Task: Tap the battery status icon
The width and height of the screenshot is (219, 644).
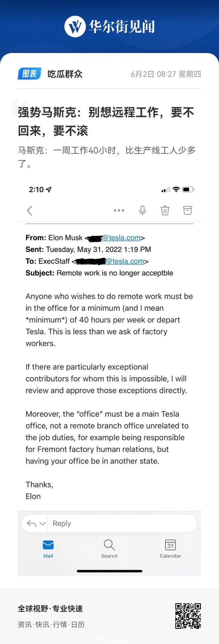Action: click(188, 189)
